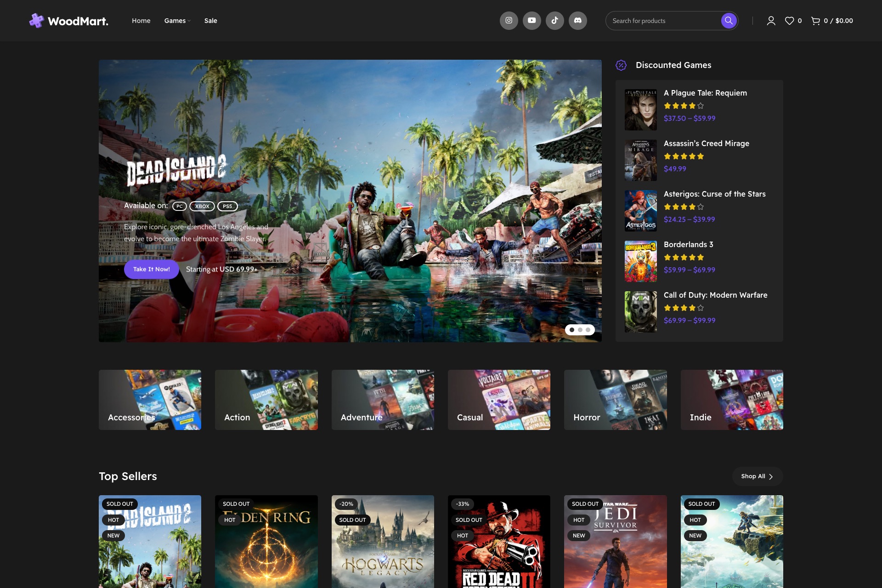
Task: Select the first slider dot
Action: (x=572, y=330)
